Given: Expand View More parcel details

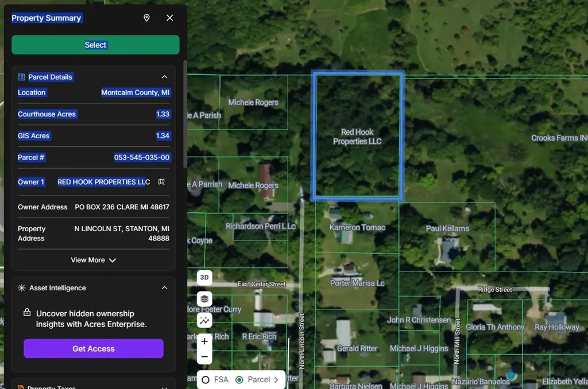Looking at the screenshot, I should pyautogui.click(x=94, y=260).
